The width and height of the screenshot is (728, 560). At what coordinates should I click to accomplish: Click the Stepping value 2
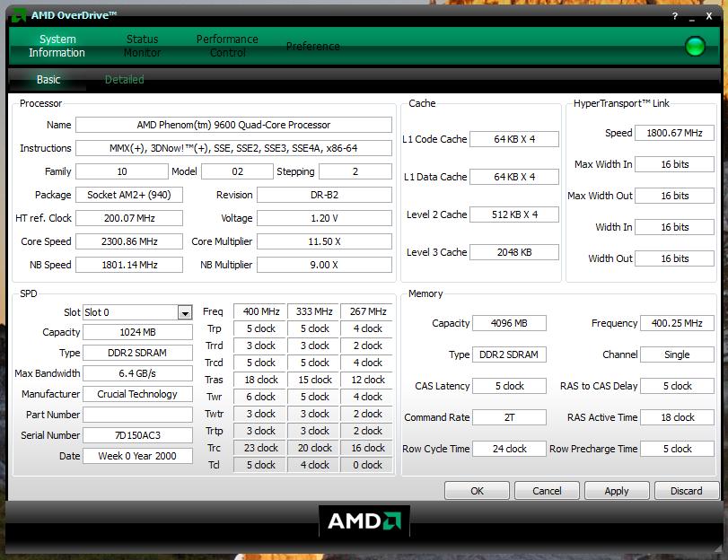tap(355, 171)
